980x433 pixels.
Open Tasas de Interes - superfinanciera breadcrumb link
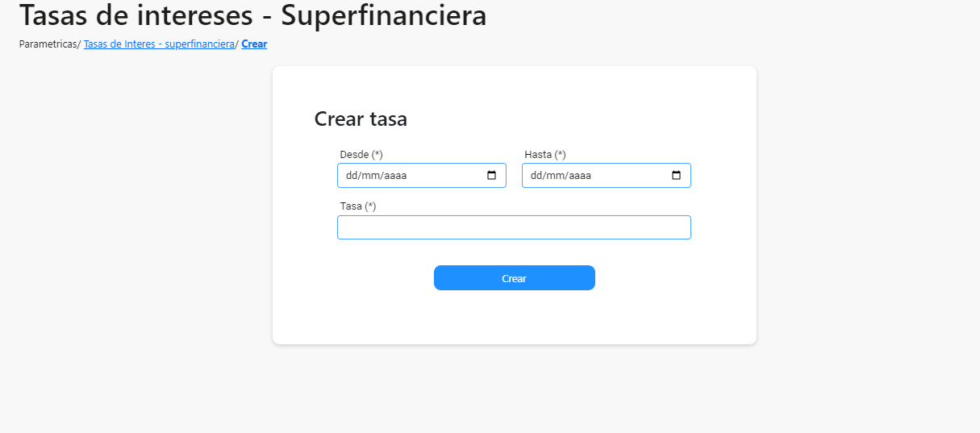[159, 44]
